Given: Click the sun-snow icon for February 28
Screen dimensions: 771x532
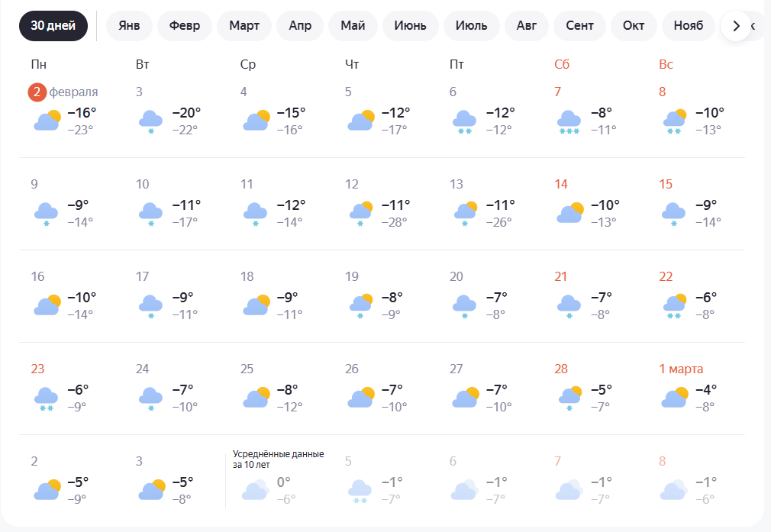Looking at the screenshot, I should click(x=569, y=398).
